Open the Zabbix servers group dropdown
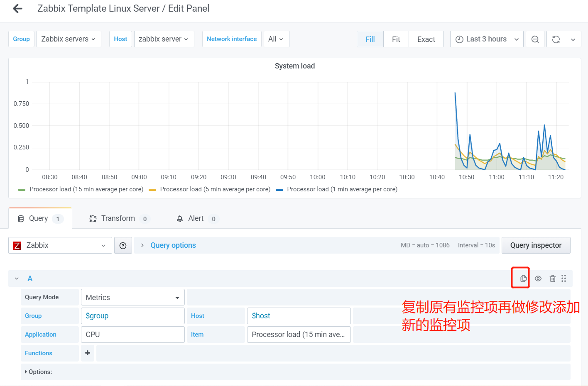This screenshot has height=386, width=588. (69, 39)
